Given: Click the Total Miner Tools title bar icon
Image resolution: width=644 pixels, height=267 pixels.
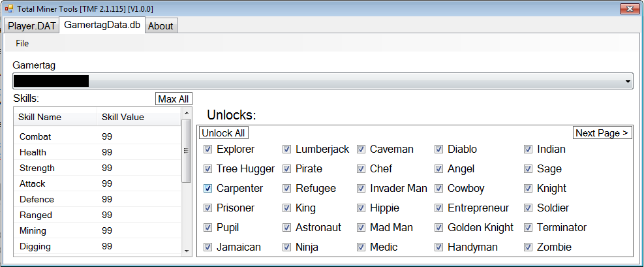Looking at the screenshot, I should (8, 8).
